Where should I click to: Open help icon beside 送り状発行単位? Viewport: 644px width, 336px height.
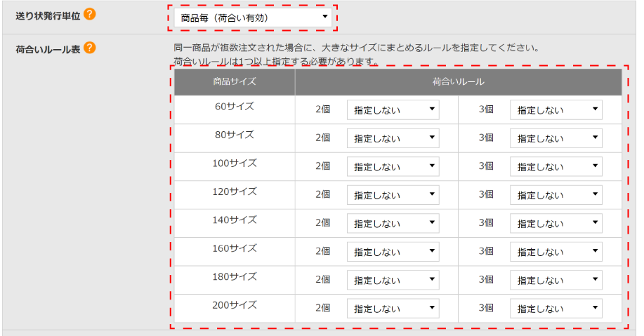point(89,14)
